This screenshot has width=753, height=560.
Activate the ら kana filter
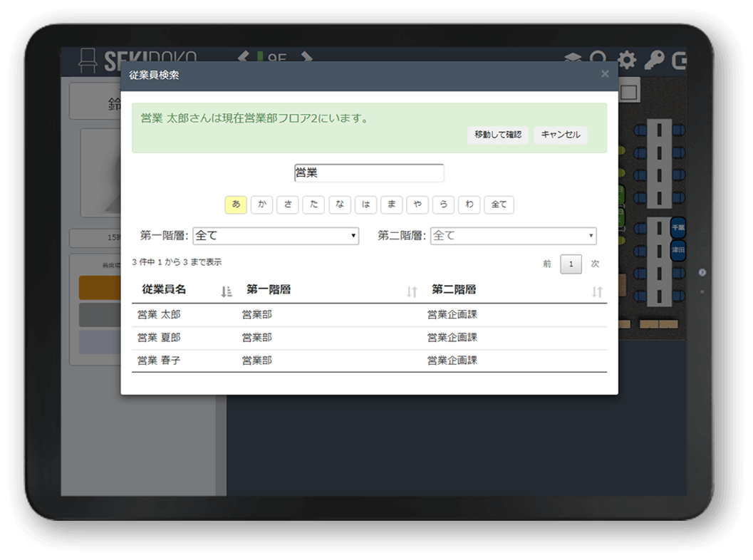[443, 204]
